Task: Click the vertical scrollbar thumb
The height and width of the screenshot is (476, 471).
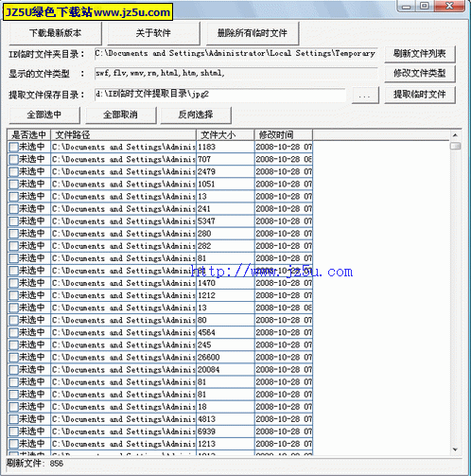Action: pyautogui.click(x=455, y=146)
